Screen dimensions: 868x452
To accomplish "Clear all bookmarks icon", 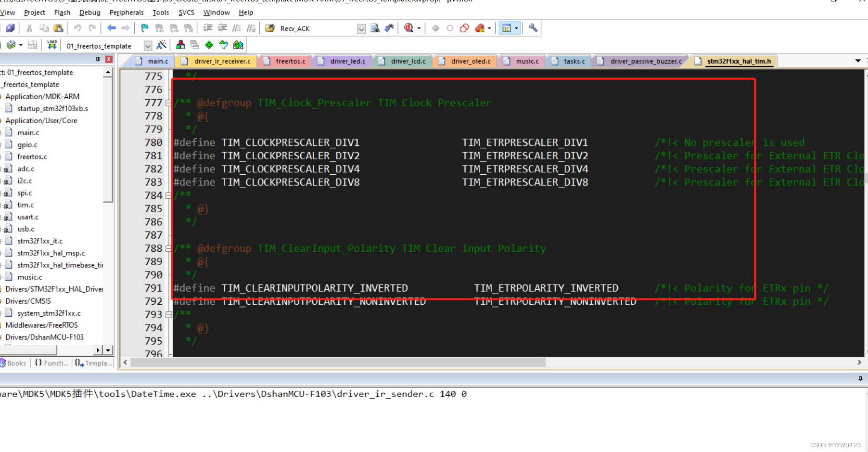I will (189, 28).
